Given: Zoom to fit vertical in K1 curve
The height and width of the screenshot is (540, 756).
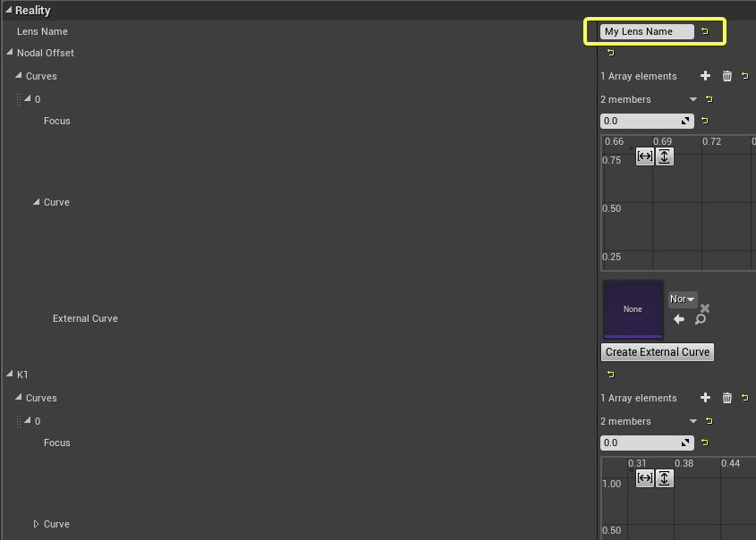Looking at the screenshot, I should [664, 478].
